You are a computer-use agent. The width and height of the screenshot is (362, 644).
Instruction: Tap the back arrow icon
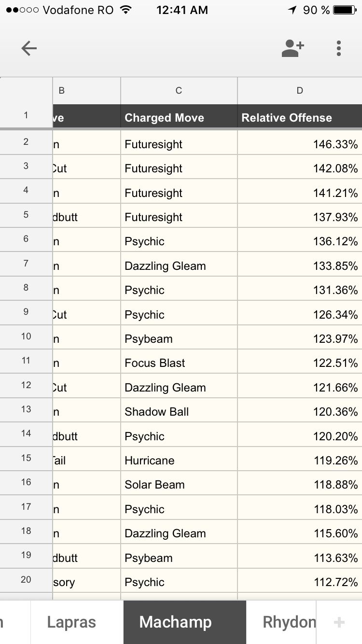click(29, 48)
